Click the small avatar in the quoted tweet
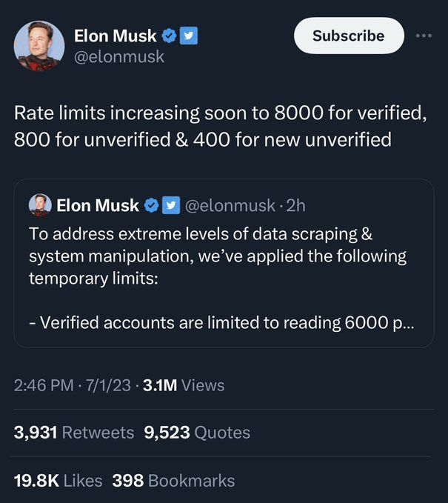Image resolution: width=448 pixels, height=503 pixels. click(x=39, y=204)
